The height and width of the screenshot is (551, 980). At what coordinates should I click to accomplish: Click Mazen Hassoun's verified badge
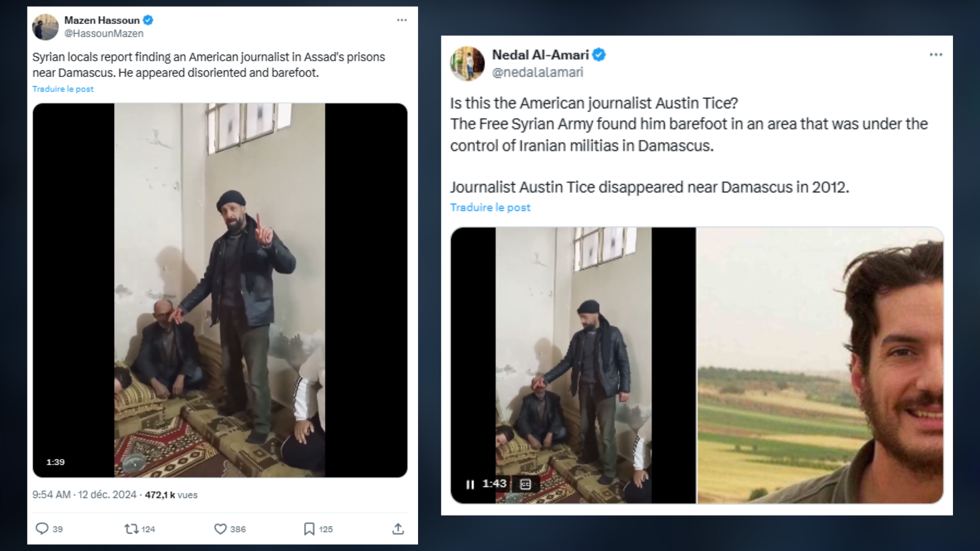click(148, 20)
